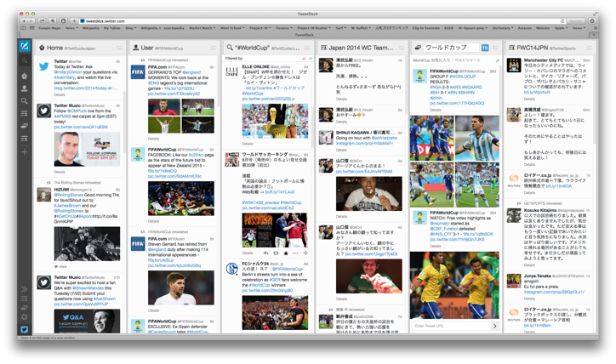Click the pencil edit icon in collection description
Screen dimensions: 616x364
click(x=498, y=60)
